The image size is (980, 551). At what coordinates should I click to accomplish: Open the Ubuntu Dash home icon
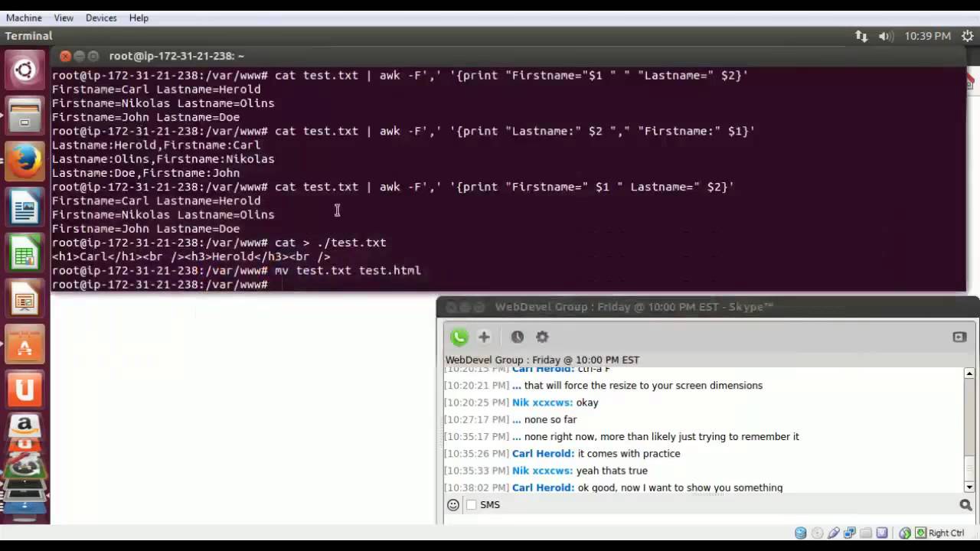coord(24,70)
